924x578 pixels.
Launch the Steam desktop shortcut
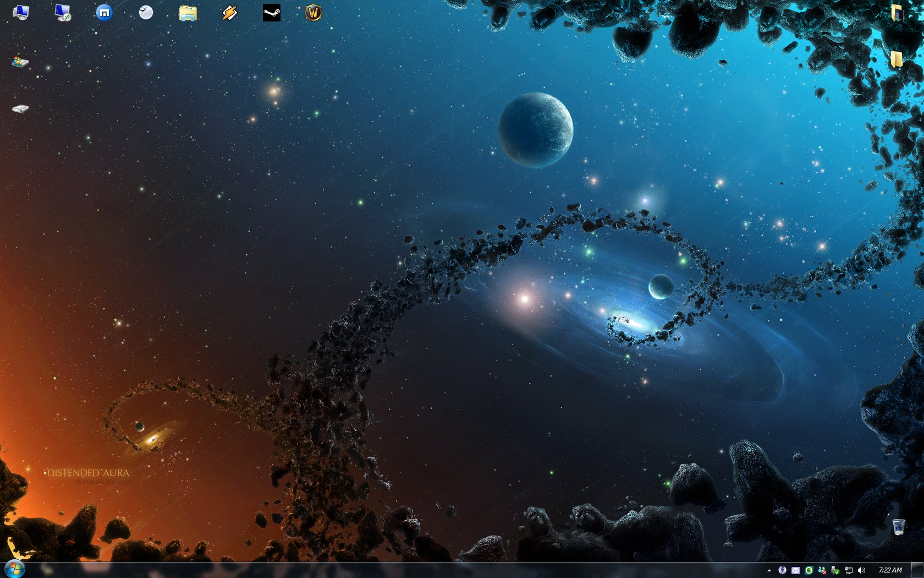(272, 12)
